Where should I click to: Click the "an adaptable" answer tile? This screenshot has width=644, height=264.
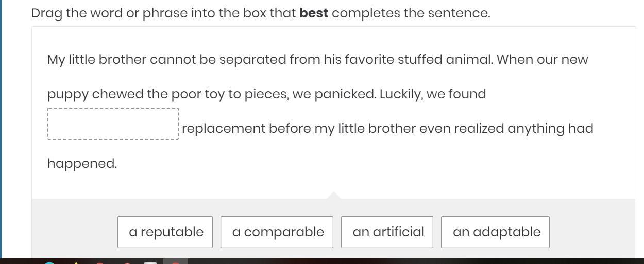tap(496, 232)
